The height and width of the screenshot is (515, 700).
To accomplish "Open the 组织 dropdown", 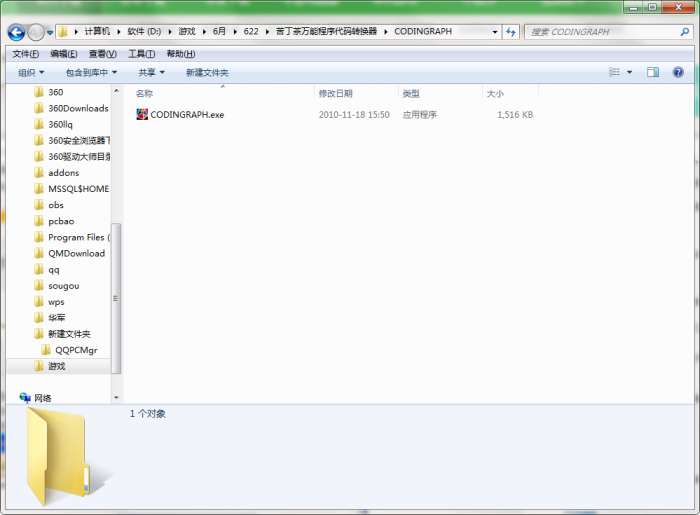I will pos(31,72).
